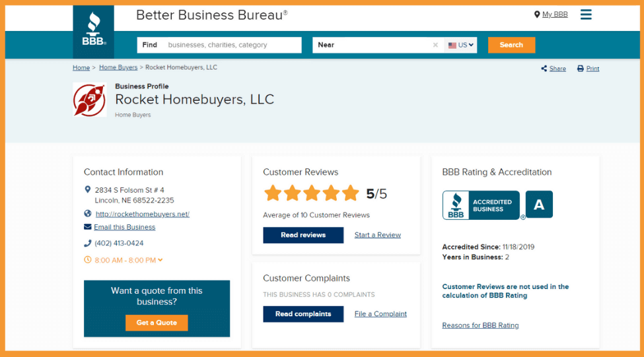Click the Better Business Bureau title
Screen dimensions: 644x357
point(211,15)
